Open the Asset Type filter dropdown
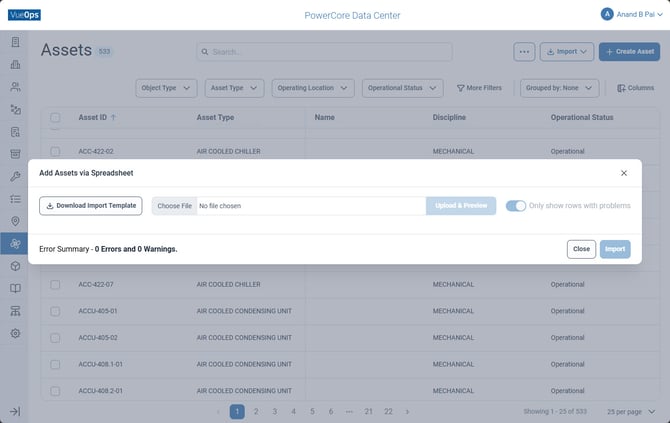Screen dimensions: 670x423 pyautogui.click(x=234, y=88)
